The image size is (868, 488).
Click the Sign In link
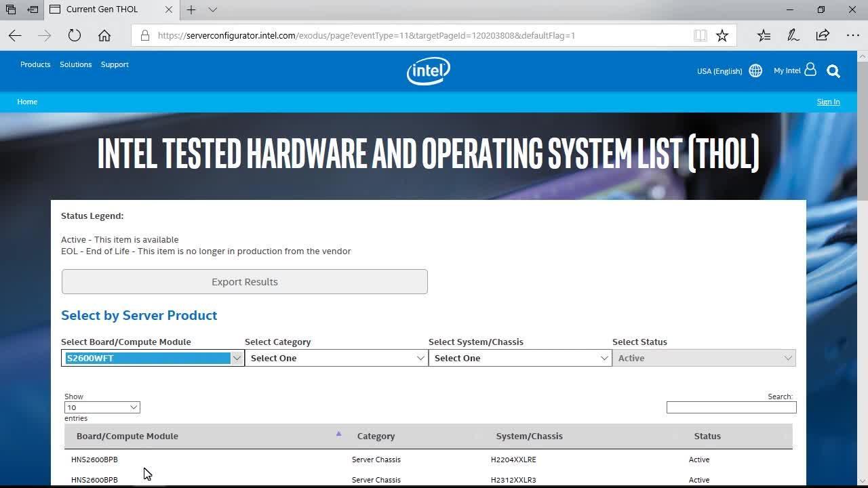(x=828, y=102)
